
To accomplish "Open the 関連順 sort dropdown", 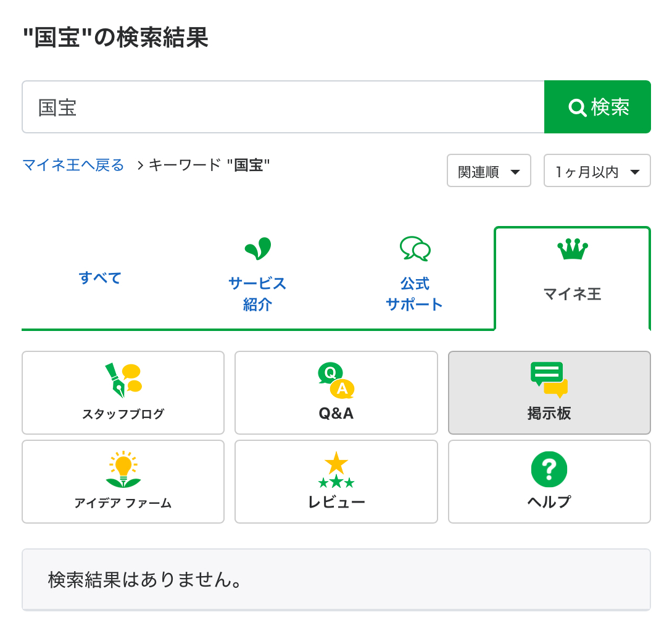I will click(x=488, y=171).
